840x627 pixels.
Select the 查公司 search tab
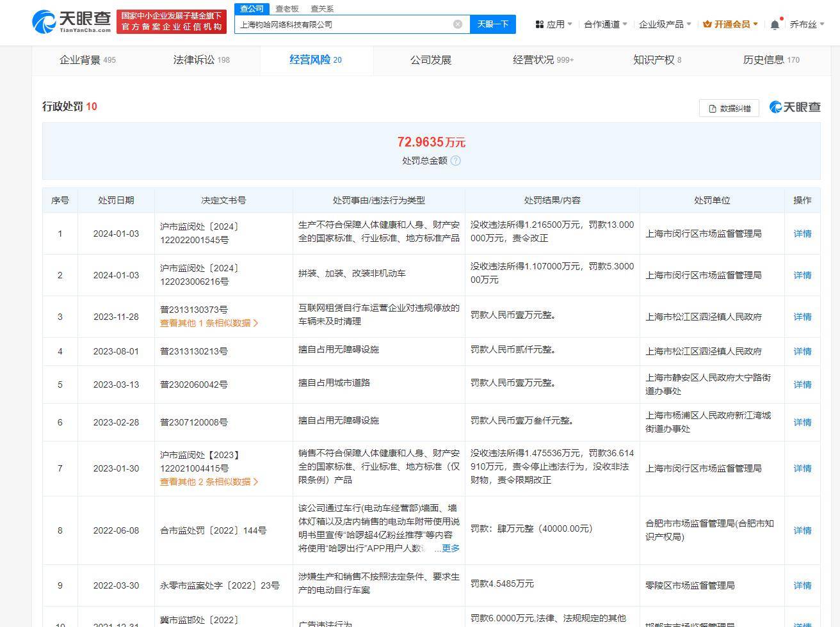pyautogui.click(x=252, y=8)
